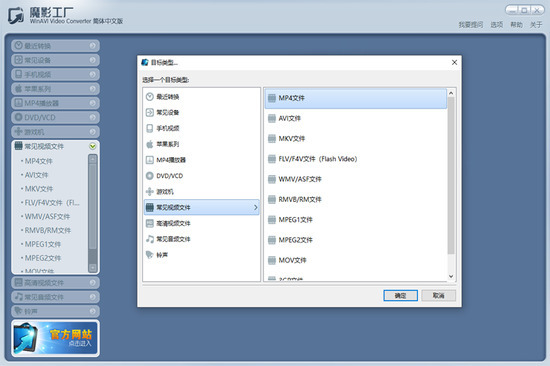Expand the DVD/VCD sidebar section
Viewport: 550px width, 366px height.
[55, 117]
